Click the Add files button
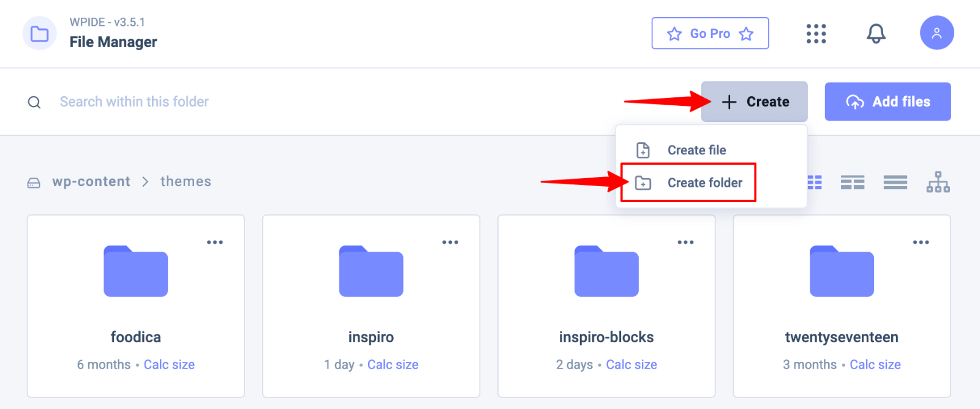 tap(888, 102)
